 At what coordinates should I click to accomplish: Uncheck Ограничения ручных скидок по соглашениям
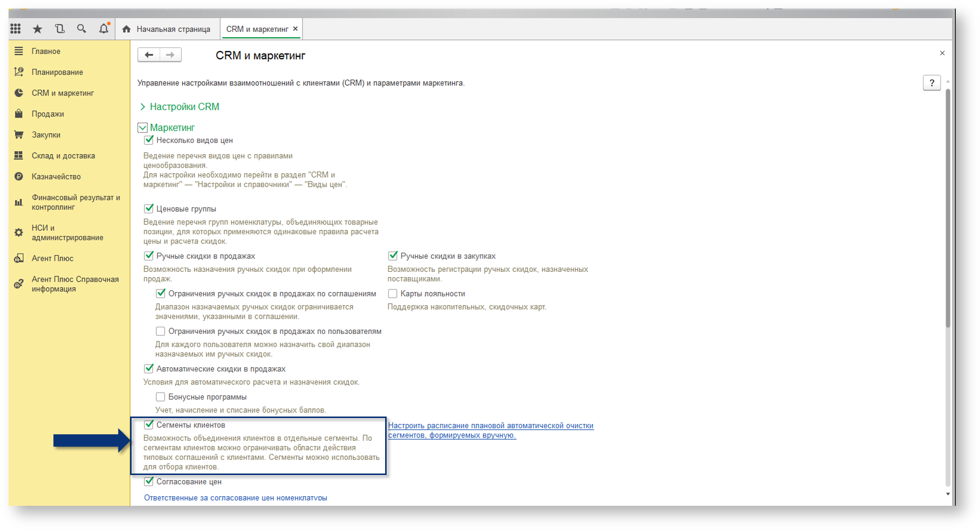161,293
